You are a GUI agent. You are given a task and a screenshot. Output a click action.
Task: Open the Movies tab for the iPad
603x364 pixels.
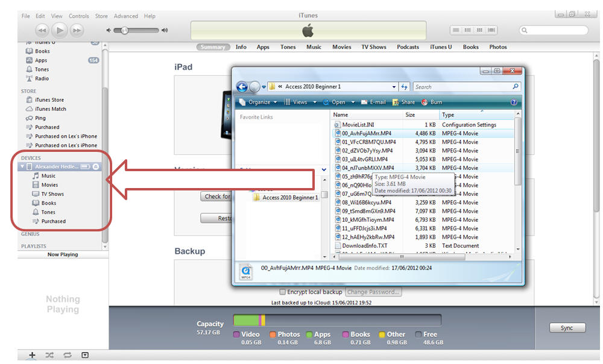[x=342, y=47]
